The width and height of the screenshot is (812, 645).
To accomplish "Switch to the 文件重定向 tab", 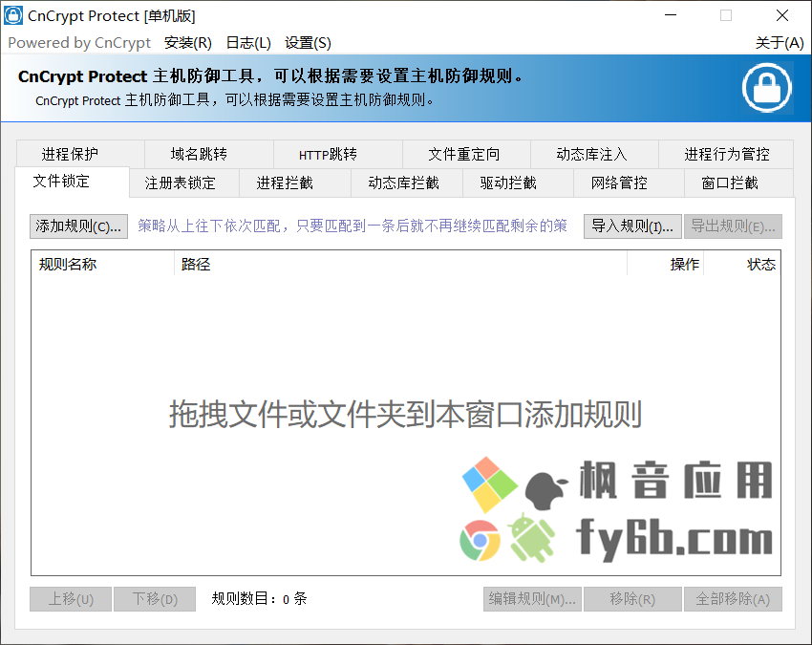I will coord(466,154).
